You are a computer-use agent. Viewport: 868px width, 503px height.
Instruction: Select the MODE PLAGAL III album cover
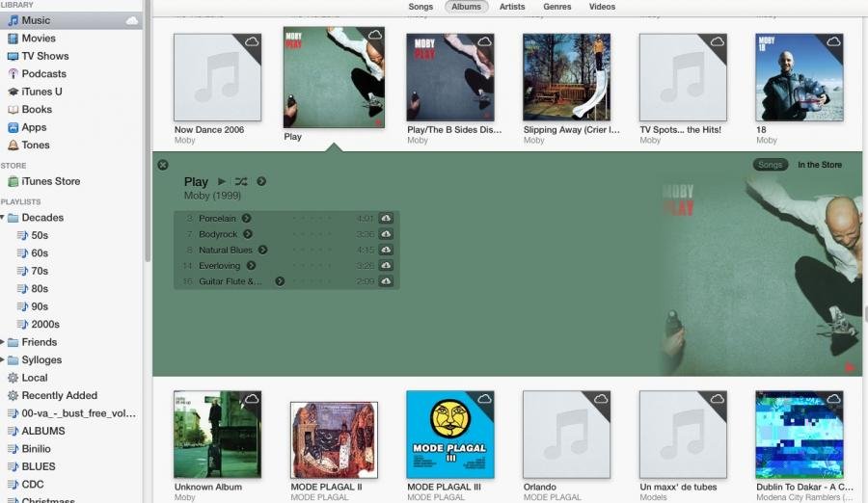449,435
